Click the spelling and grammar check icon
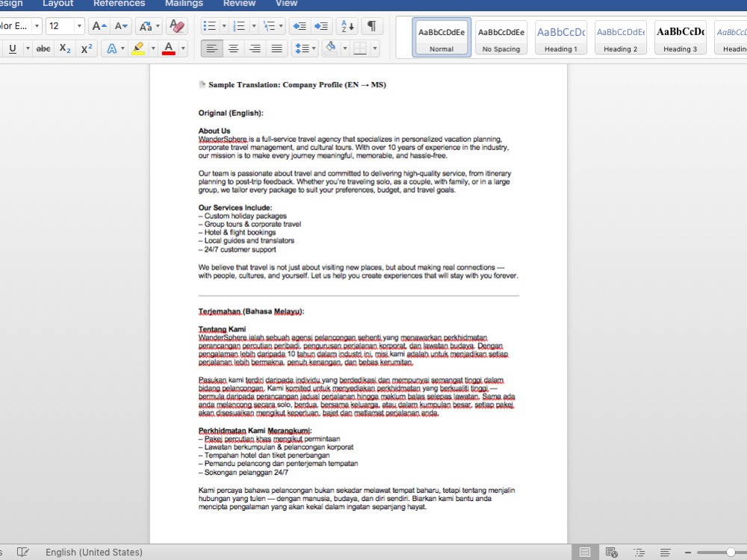This screenshot has width=747, height=560. pyautogui.click(x=22, y=553)
